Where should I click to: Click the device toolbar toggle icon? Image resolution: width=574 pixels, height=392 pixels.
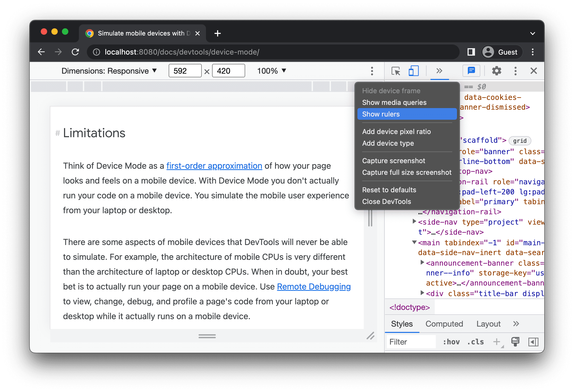[x=412, y=71]
